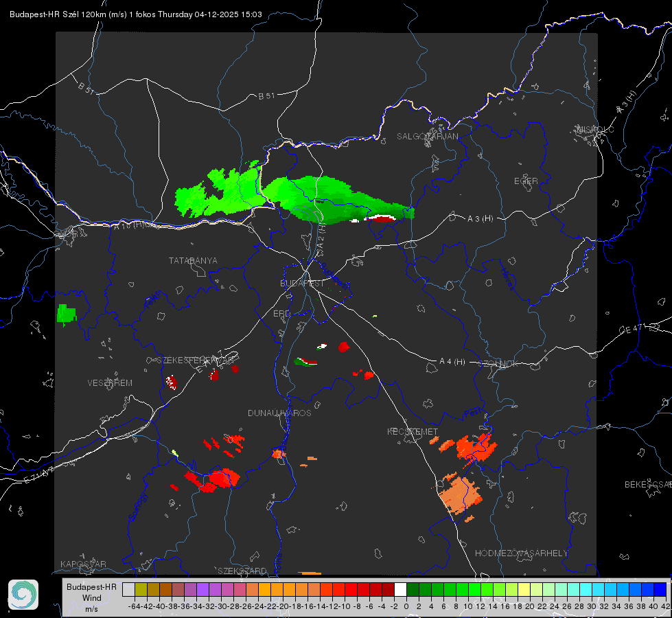Select the yellow swatch in wind legend
Screen dimensions: 672x618
click(524, 589)
